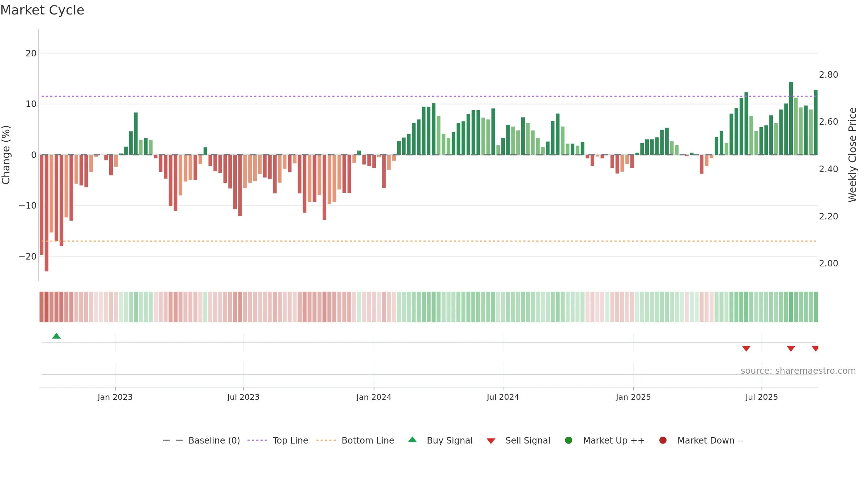Click the 20 tick on the change axis
868x488 pixels.
pos(31,53)
